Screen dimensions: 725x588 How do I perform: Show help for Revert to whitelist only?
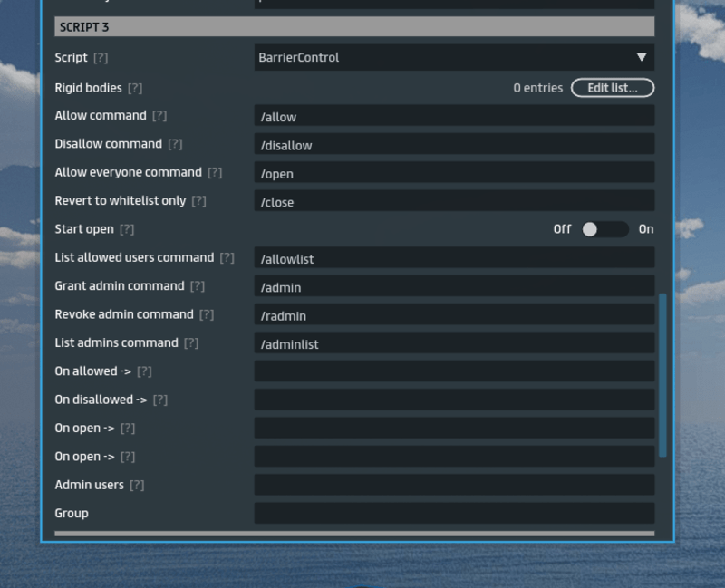[198, 201]
